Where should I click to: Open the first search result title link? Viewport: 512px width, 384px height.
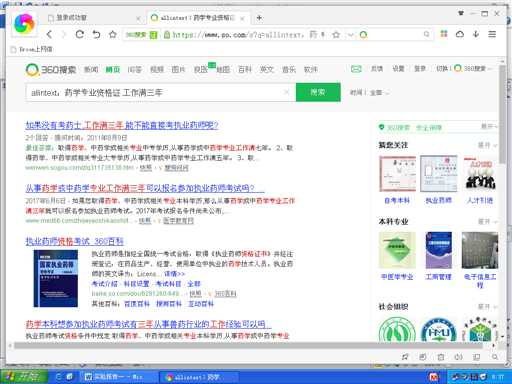(x=122, y=125)
